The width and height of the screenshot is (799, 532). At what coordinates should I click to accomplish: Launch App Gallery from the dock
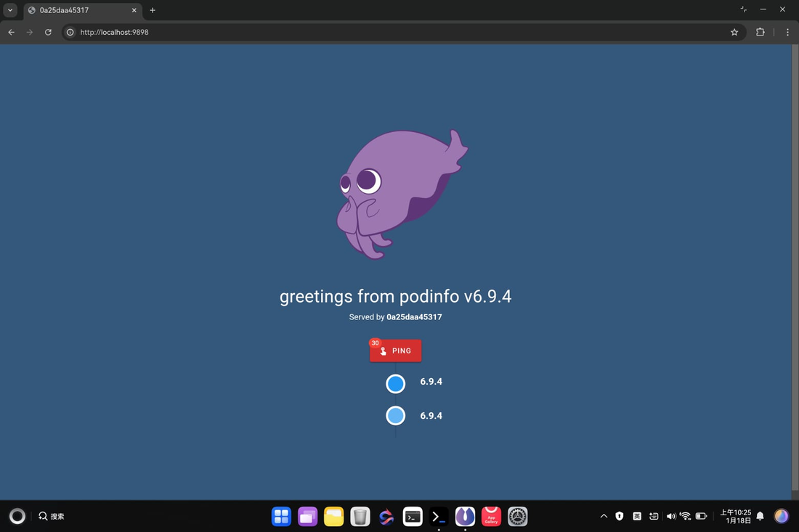tap(491, 516)
